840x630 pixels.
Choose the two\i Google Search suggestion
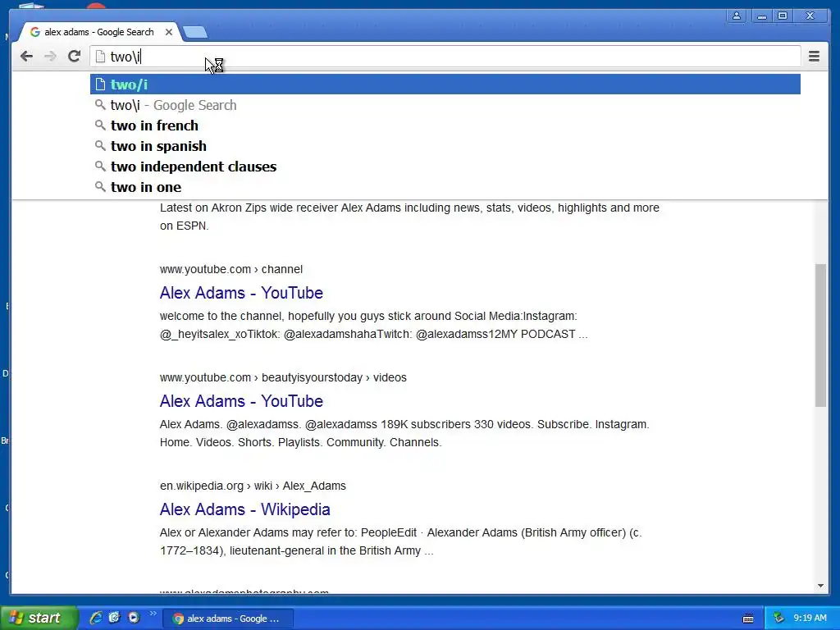(445, 105)
